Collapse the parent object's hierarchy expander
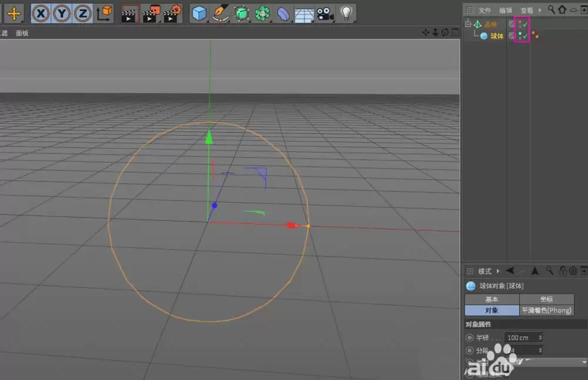This screenshot has height=380, width=588. point(468,23)
